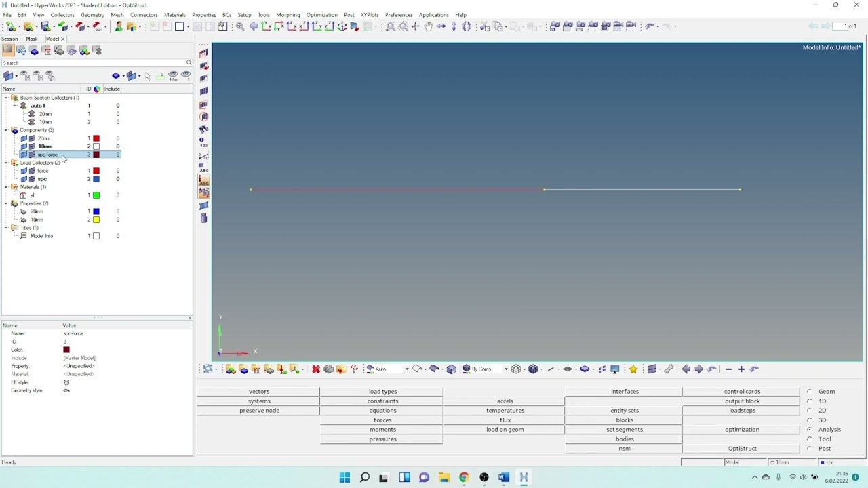
Task: Click the green color swatch of al material
Action: pos(96,195)
